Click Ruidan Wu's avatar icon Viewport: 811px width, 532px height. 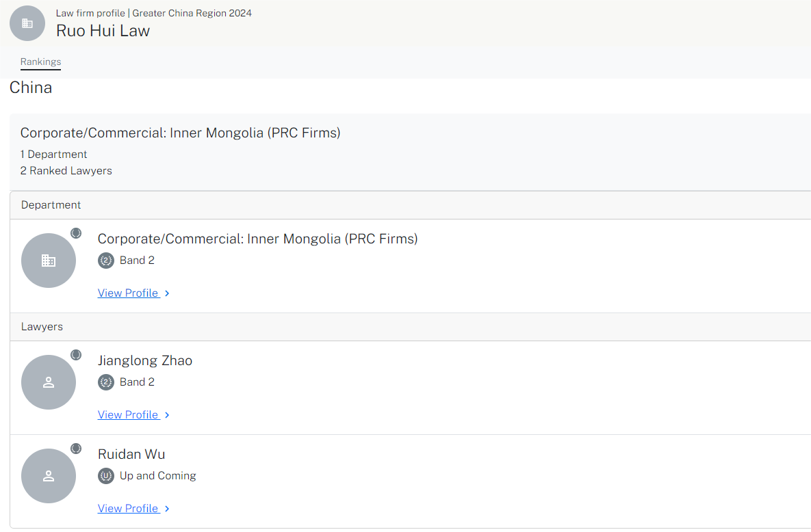click(49, 476)
